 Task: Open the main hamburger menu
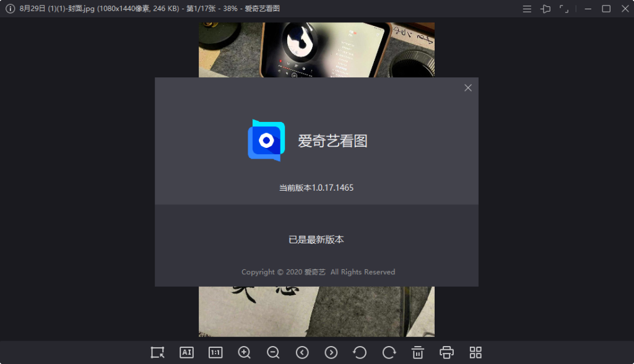click(x=527, y=9)
